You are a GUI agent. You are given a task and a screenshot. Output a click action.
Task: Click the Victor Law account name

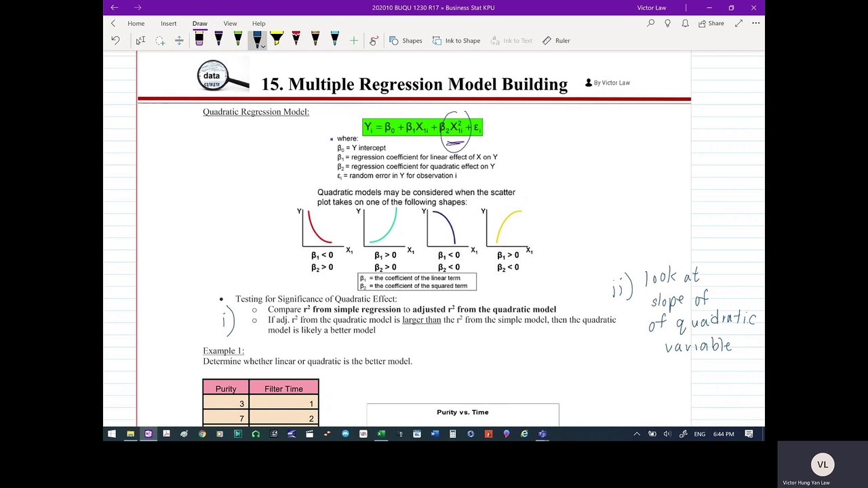coord(652,7)
